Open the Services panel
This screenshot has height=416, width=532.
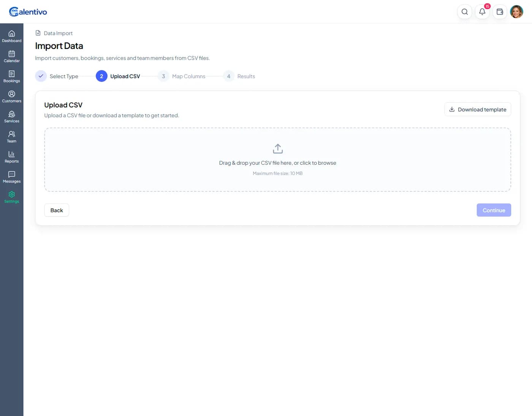[11, 116]
